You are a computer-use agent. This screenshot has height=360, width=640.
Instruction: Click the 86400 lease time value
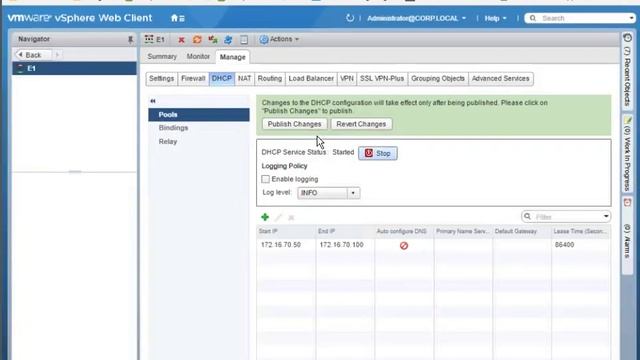(x=564, y=244)
